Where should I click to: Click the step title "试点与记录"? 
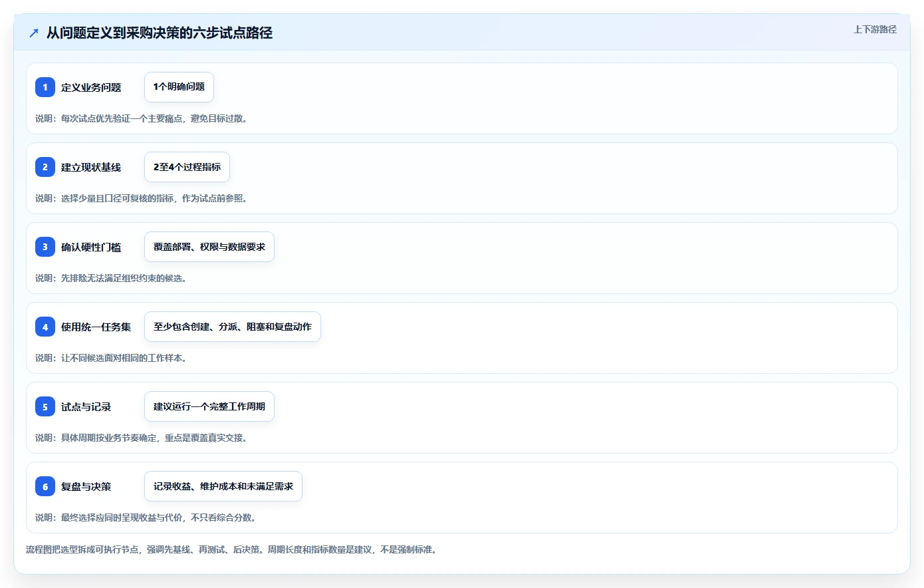(86, 406)
